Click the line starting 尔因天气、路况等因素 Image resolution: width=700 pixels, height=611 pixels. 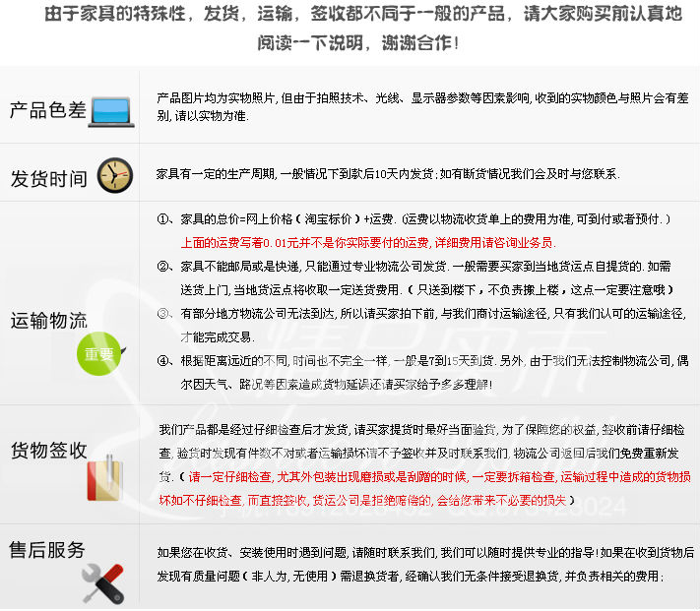point(337,384)
